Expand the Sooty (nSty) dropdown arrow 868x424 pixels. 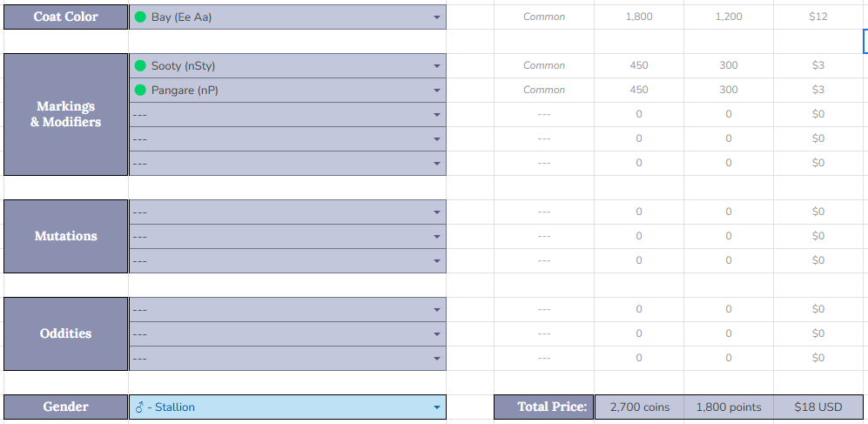pos(436,66)
